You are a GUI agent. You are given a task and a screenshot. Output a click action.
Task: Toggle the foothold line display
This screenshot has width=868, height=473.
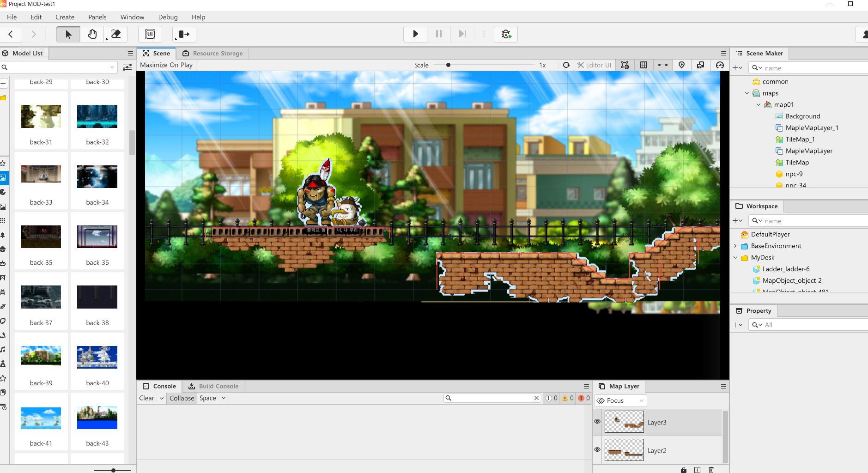click(x=662, y=65)
